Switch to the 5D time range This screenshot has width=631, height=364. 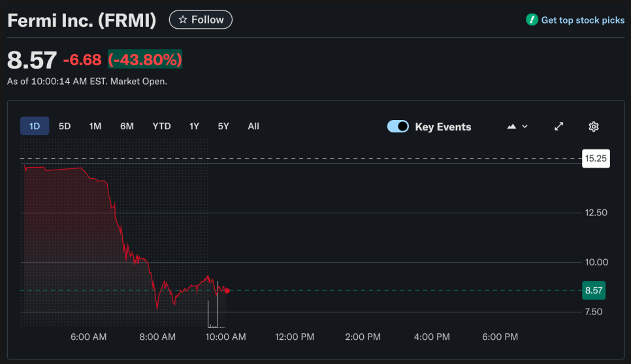(x=65, y=126)
